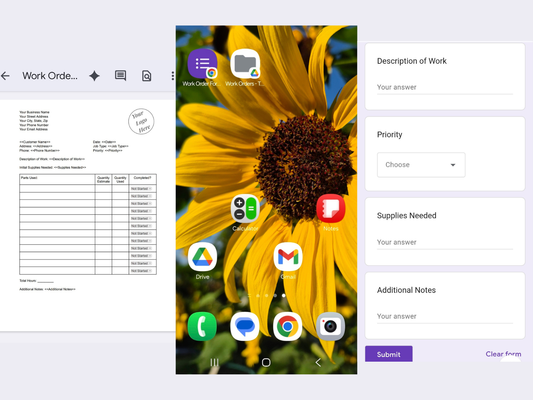
Task: Open the Camera app
Action: [x=330, y=326]
